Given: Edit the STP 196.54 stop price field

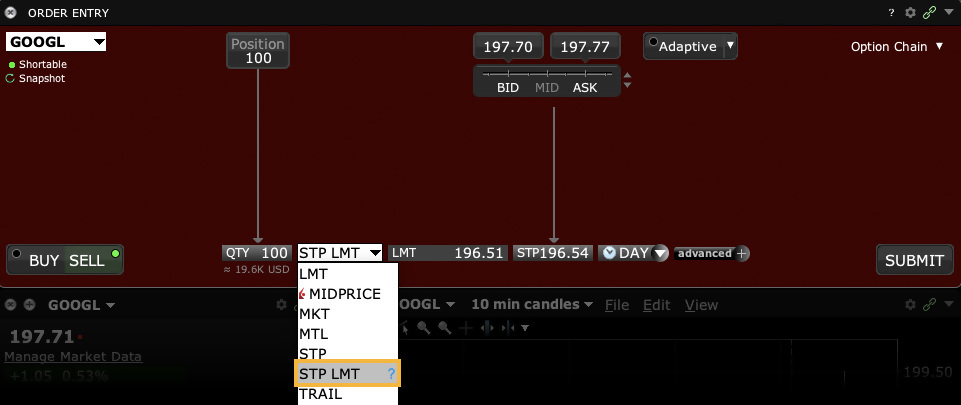Looking at the screenshot, I should (553, 253).
